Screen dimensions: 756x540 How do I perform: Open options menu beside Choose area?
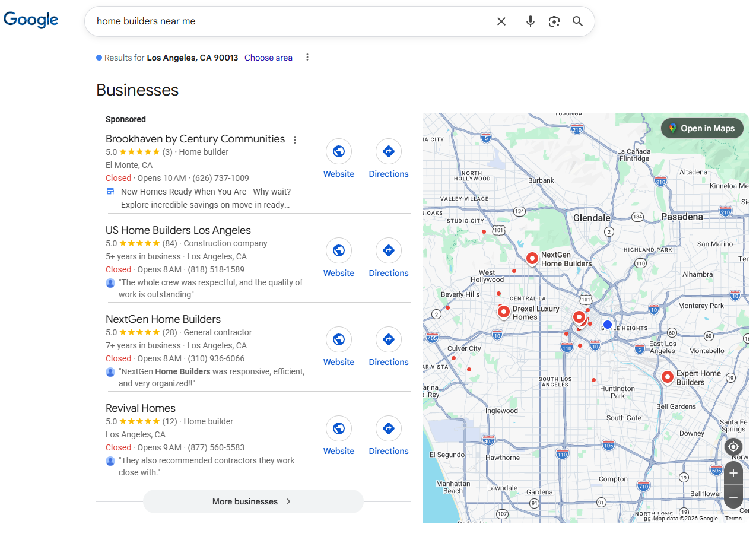pyautogui.click(x=307, y=58)
